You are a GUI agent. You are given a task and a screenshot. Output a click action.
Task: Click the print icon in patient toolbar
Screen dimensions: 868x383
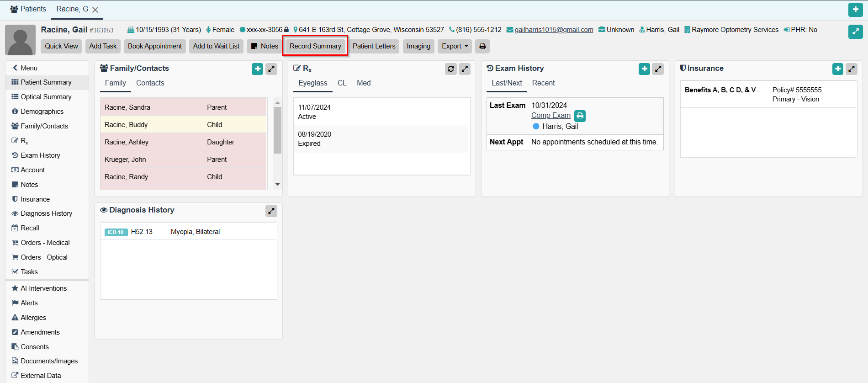[482, 46]
